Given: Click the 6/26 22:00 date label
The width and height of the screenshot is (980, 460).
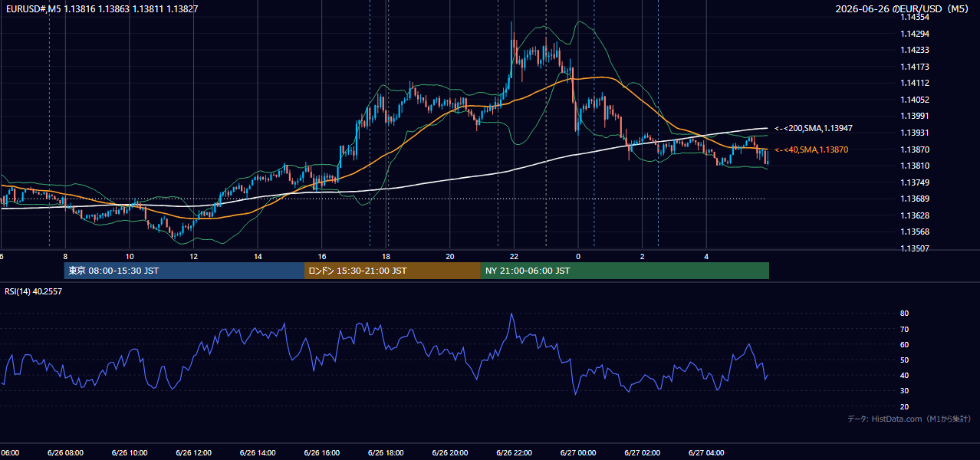Looking at the screenshot, I should click(x=514, y=452).
